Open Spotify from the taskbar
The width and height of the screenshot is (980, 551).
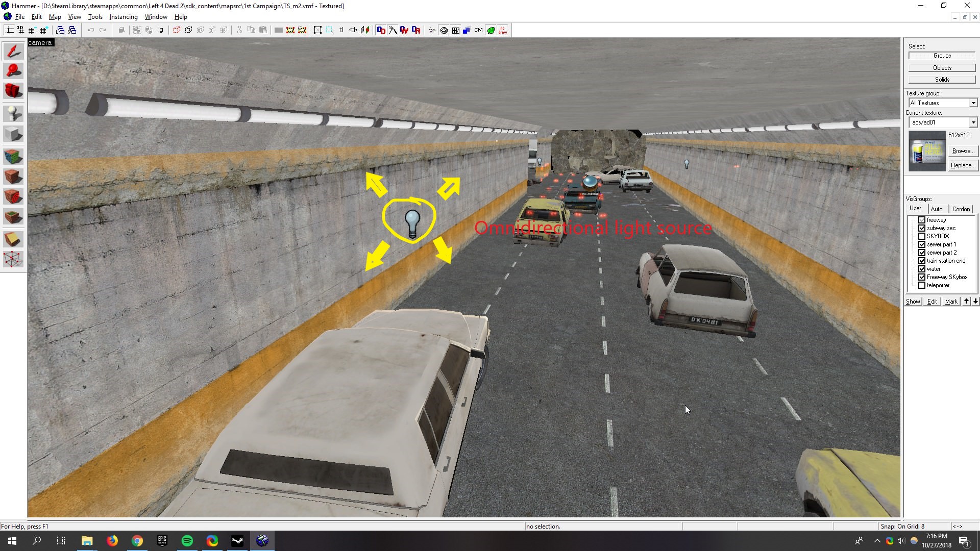point(187,541)
